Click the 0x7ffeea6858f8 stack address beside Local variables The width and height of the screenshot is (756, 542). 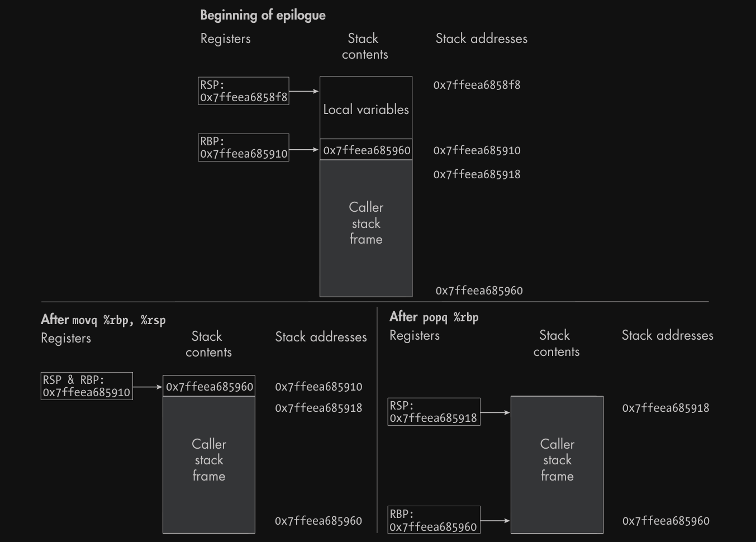pos(477,85)
